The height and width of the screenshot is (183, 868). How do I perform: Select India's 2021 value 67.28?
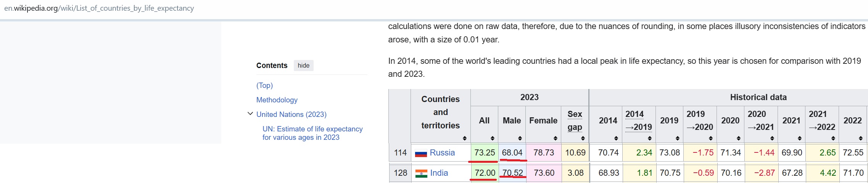pos(792,173)
